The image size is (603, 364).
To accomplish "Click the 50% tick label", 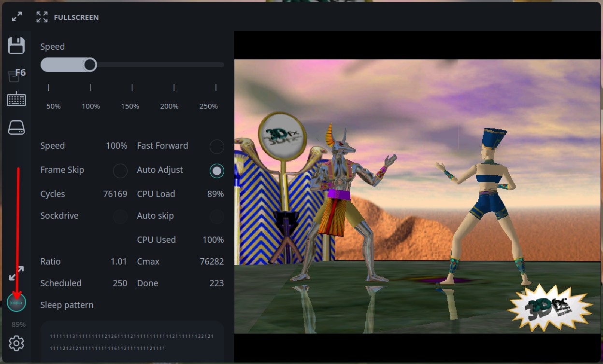I will [54, 106].
